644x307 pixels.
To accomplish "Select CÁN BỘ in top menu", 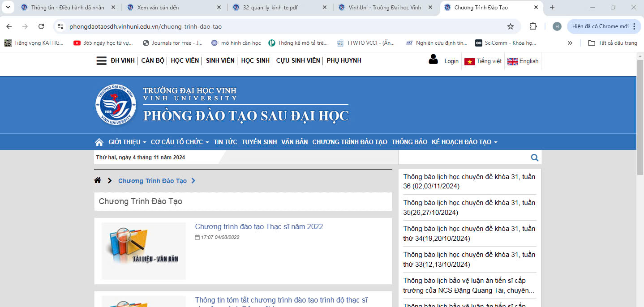I will click(153, 60).
